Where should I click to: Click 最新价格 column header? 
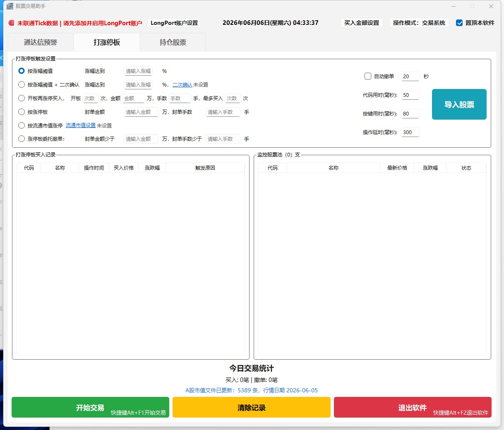397,168
